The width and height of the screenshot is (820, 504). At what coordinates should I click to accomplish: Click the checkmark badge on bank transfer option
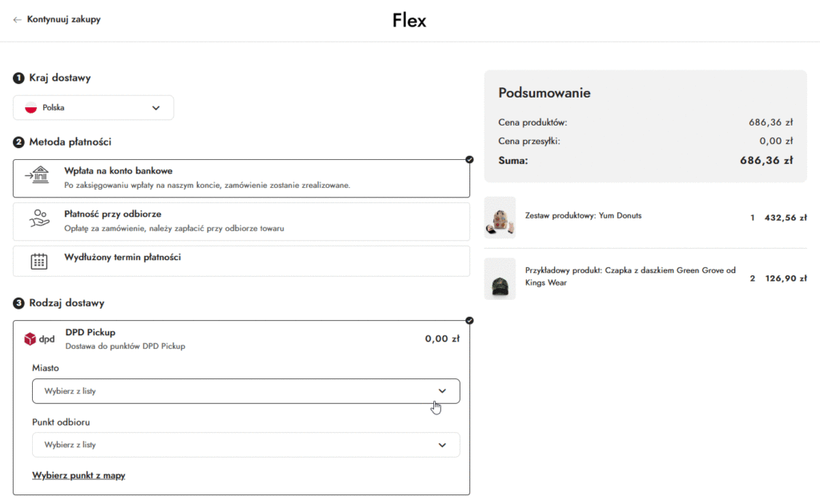click(x=469, y=160)
